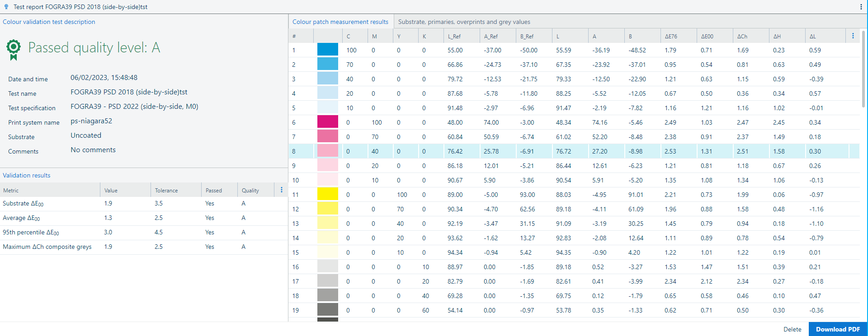
Task: Sort by the ΔE76 column header
Action: [x=671, y=37]
